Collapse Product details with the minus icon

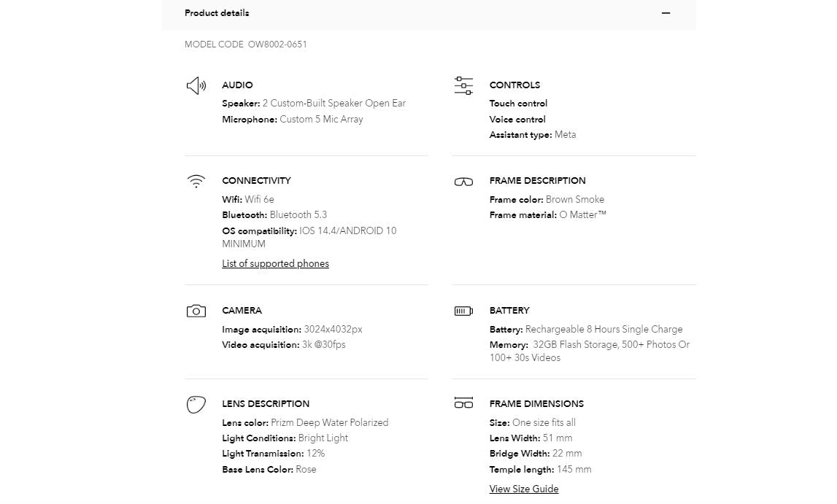click(x=666, y=13)
